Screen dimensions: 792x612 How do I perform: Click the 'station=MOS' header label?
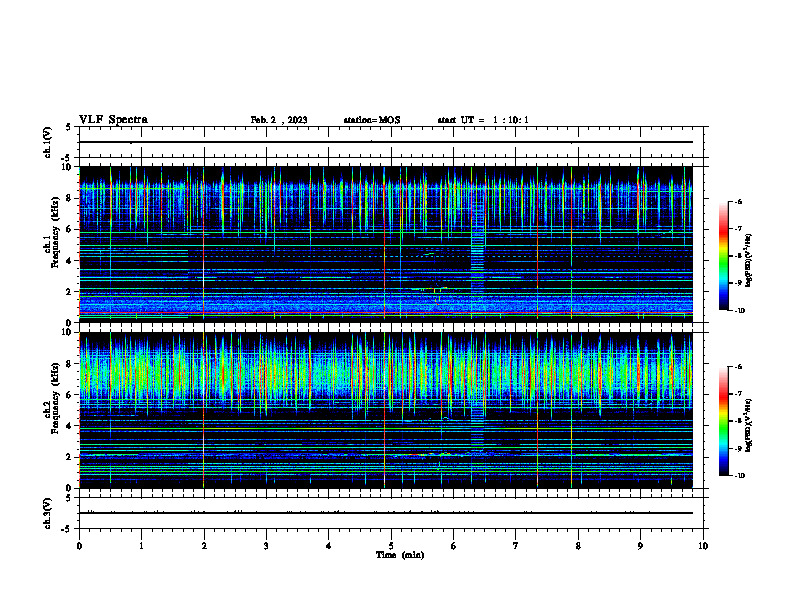coord(372,120)
